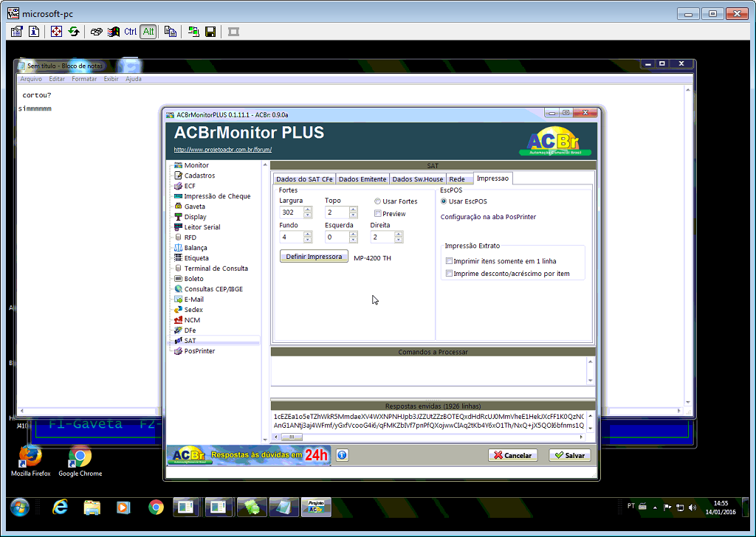Click the Salvar button
The width and height of the screenshot is (756, 537).
(569, 455)
